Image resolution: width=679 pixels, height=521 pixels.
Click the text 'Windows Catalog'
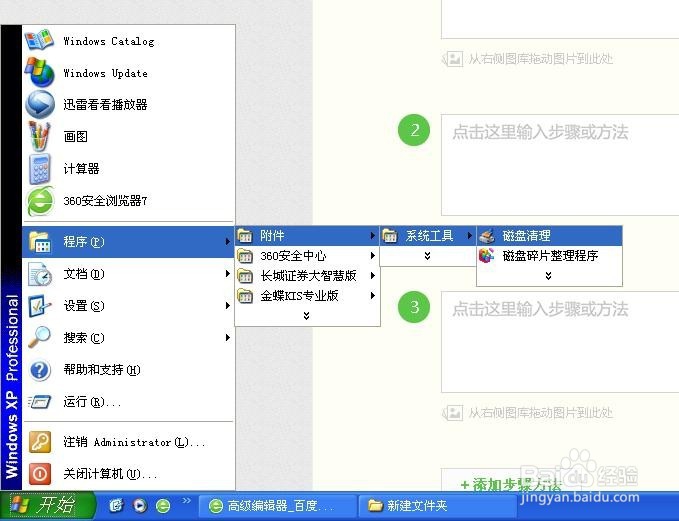pyautogui.click(x=109, y=41)
